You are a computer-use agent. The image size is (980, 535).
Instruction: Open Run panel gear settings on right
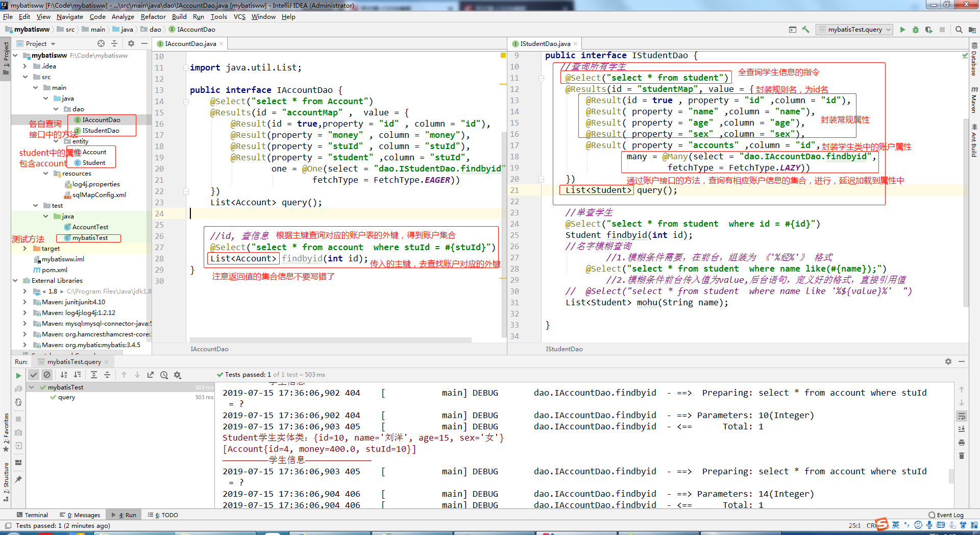point(948,361)
